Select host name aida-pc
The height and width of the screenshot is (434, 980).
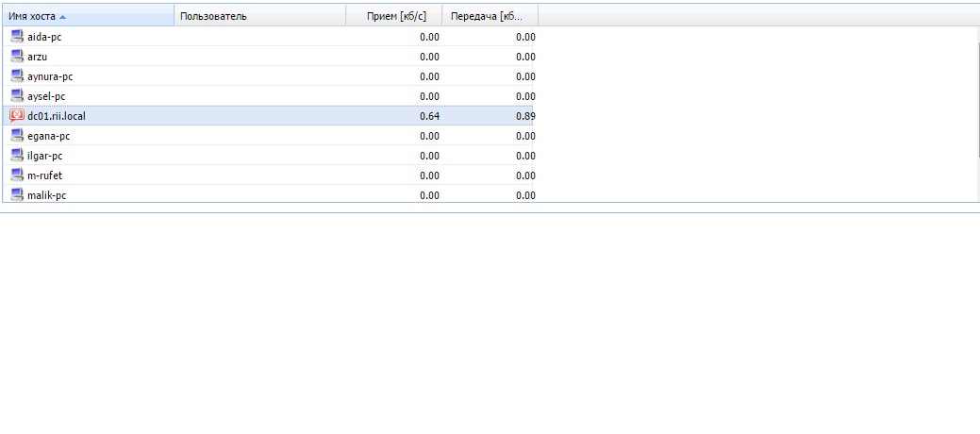point(44,37)
